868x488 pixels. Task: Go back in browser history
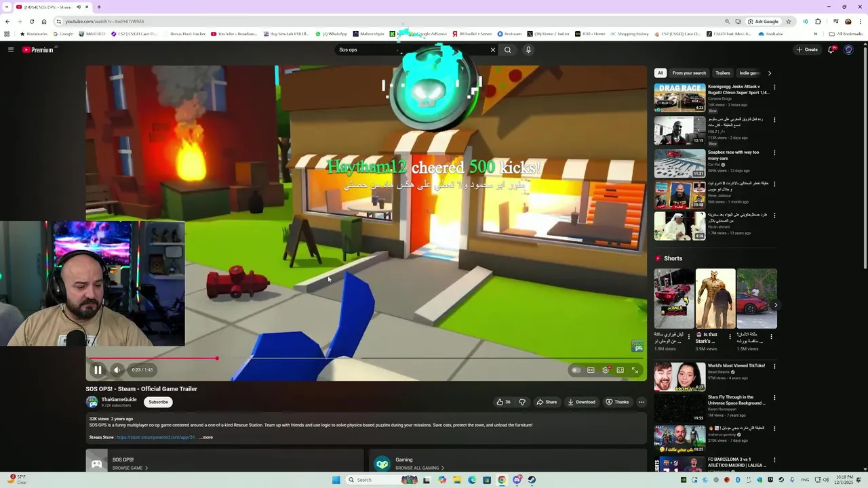point(7,22)
